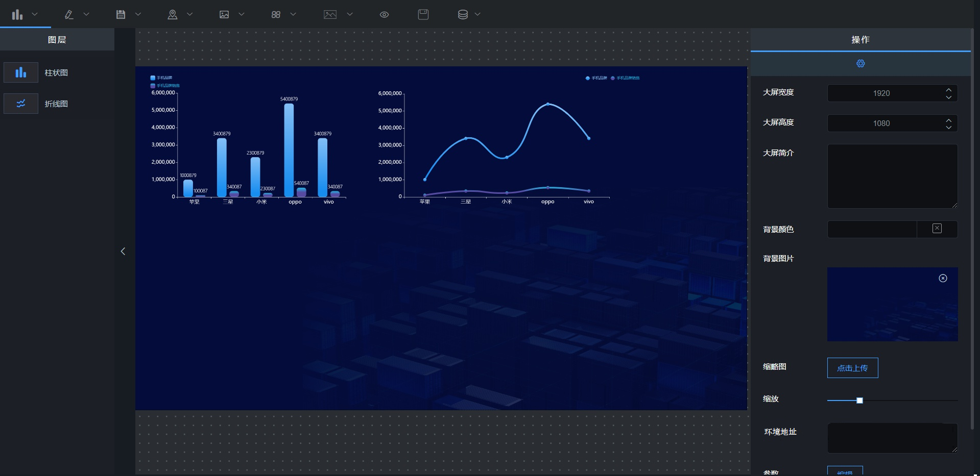
Task: Click the oppo bar labeled 5400879
Action: pyautogui.click(x=289, y=150)
